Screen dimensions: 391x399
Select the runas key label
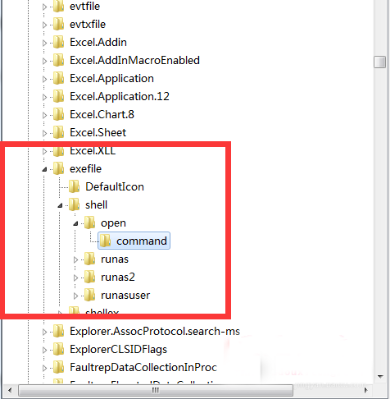[114, 259]
